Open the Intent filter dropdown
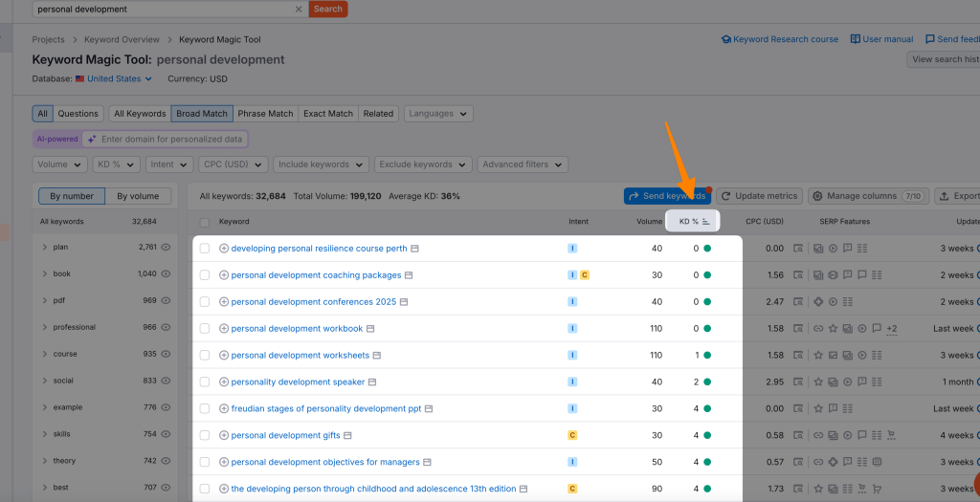The height and width of the screenshot is (502, 980). (x=168, y=164)
